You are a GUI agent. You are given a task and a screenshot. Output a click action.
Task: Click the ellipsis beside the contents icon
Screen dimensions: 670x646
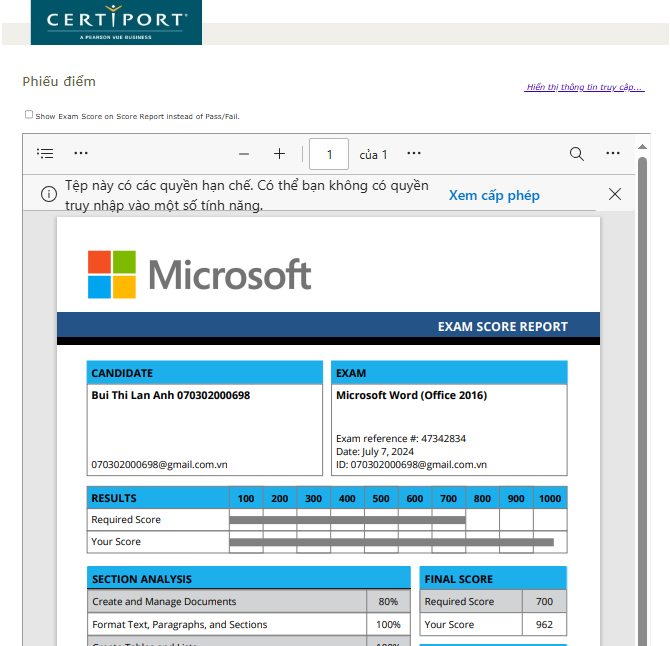pyautogui.click(x=81, y=154)
